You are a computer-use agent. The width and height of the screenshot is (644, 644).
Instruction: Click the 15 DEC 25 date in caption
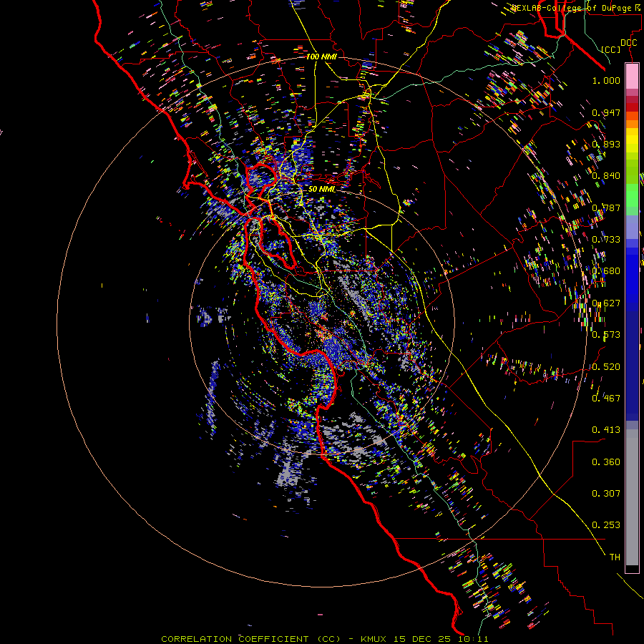click(x=421, y=639)
